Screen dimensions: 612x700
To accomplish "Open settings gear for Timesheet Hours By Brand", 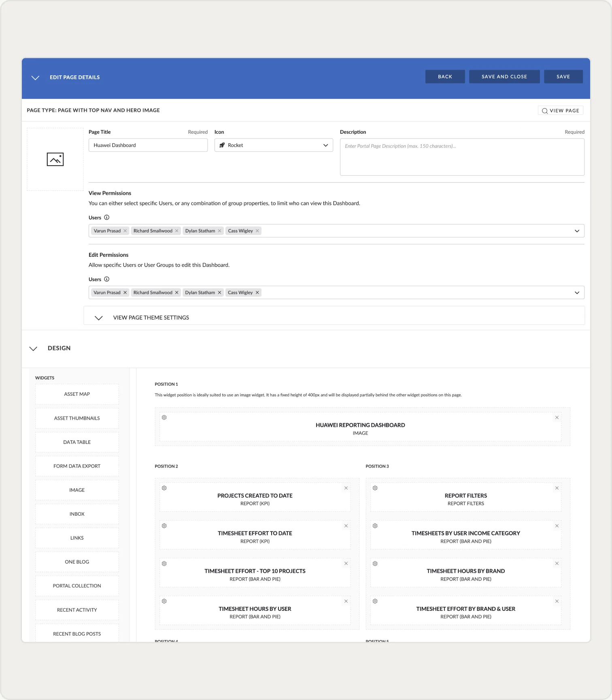I will [375, 563].
